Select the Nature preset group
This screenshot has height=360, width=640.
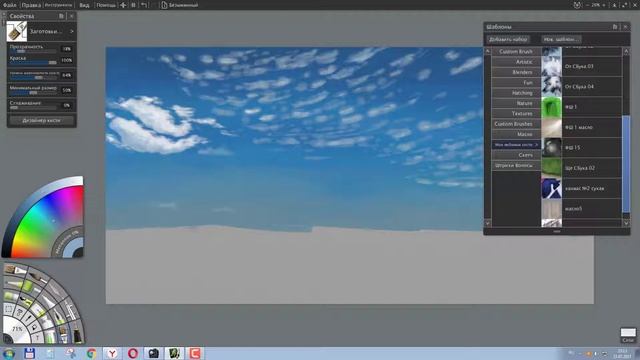[516, 103]
